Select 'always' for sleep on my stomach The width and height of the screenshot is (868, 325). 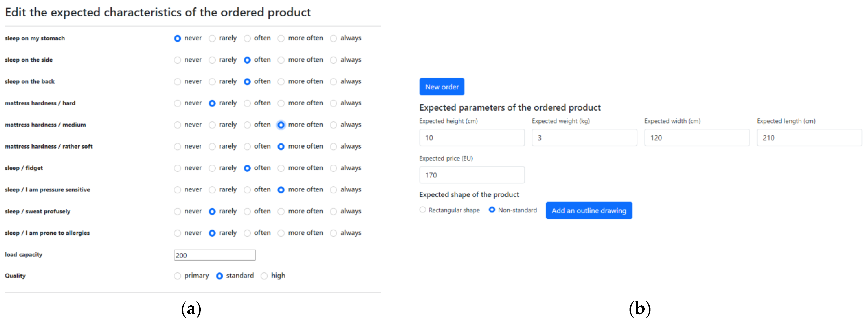point(333,38)
